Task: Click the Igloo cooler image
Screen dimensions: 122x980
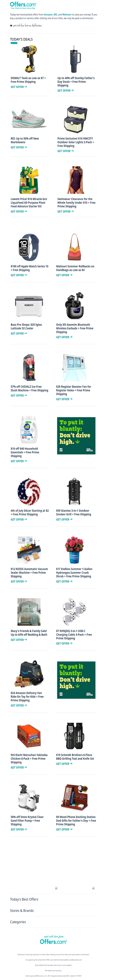Action: coord(28,305)
